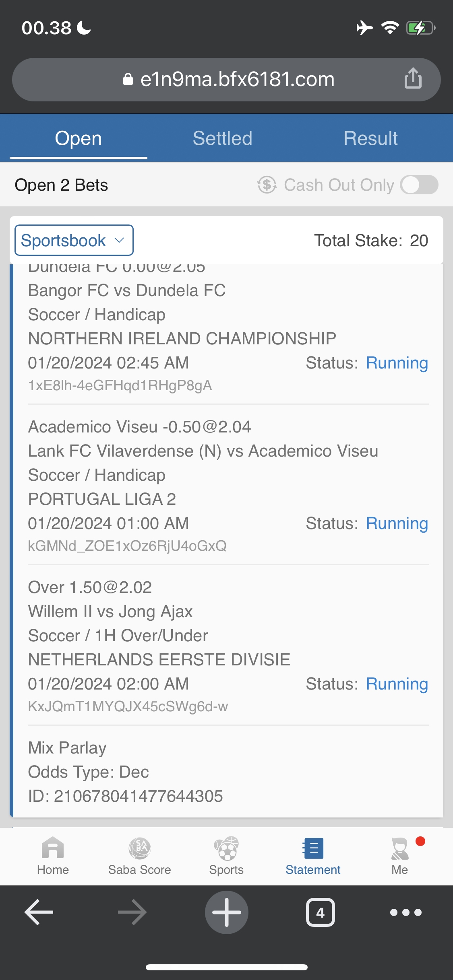Go to the Sports section icon
The image size is (453, 980).
point(226,848)
